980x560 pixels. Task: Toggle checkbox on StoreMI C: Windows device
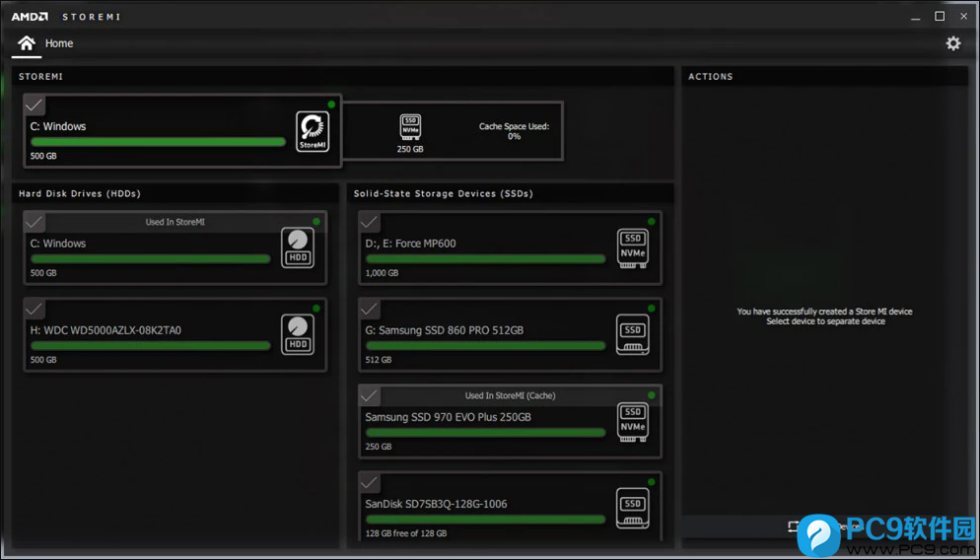[x=35, y=105]
